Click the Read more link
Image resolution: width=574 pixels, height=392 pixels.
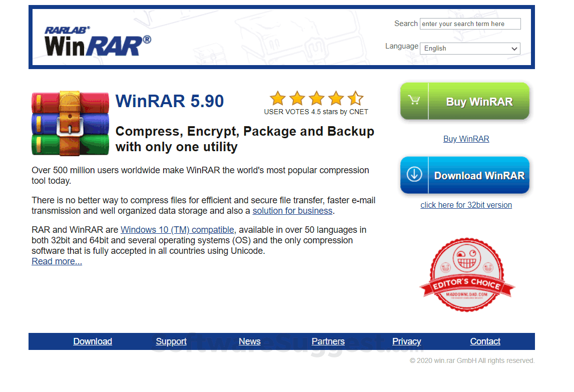57,261
